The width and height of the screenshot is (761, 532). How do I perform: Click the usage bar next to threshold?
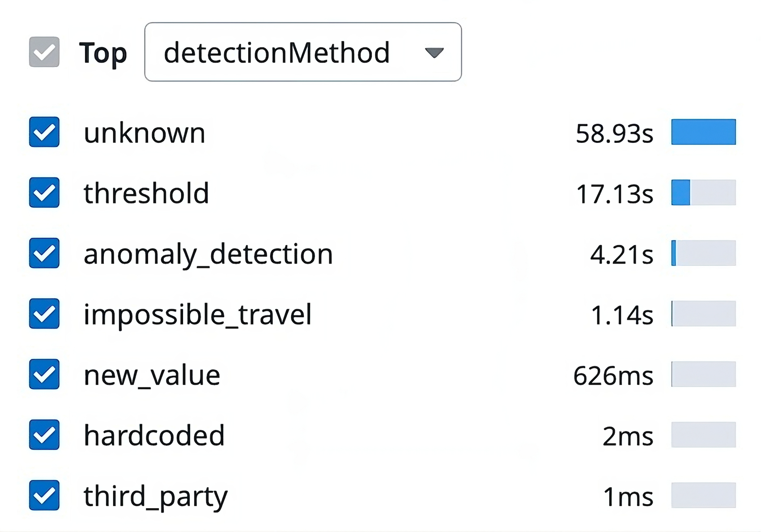tap(703, 193)
